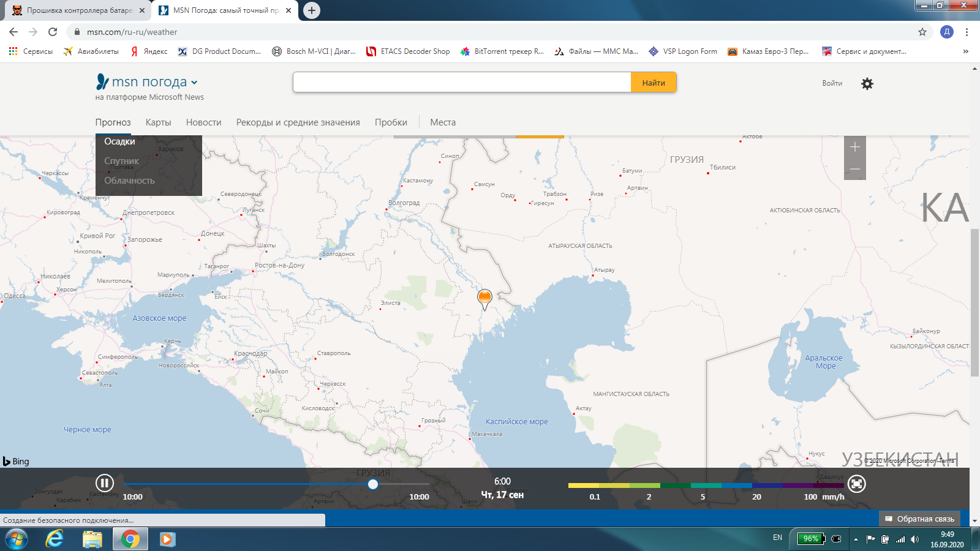Close the MSN Погода tab
This screenshot has height=551, width=980.
288,10
